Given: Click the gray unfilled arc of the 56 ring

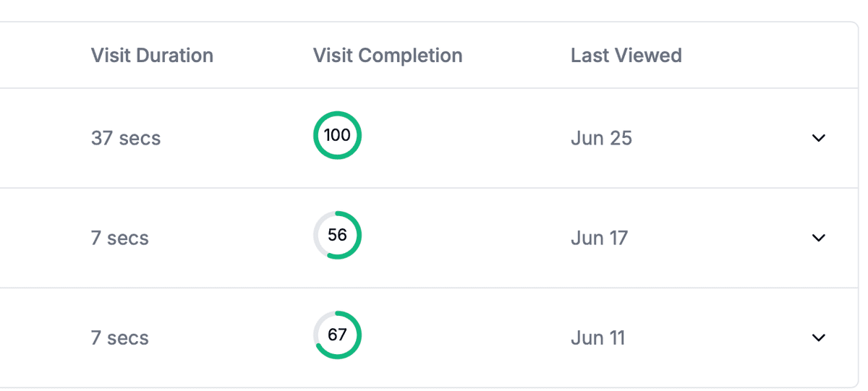Looking at the screenshot, I should click(x=317, y=230).
